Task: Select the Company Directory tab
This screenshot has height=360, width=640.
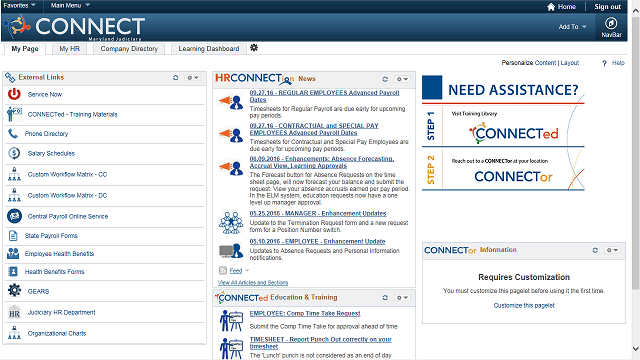Action: (x=129, y=49)
